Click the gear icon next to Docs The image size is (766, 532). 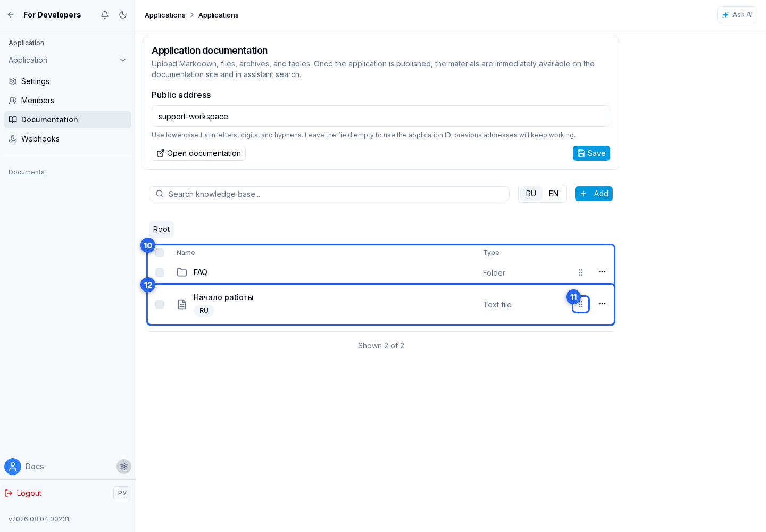tap(124, 467)
